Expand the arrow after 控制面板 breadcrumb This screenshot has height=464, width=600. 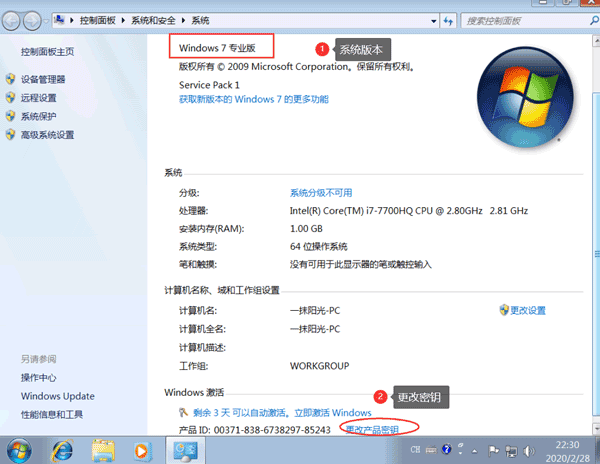[x=124, y=21]
